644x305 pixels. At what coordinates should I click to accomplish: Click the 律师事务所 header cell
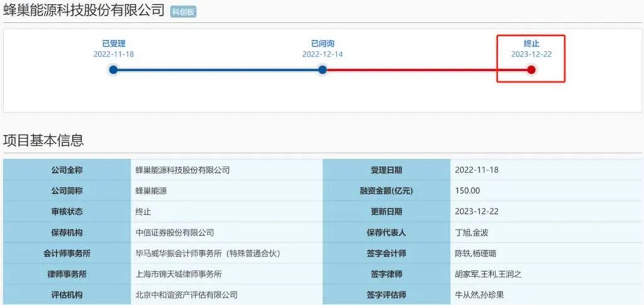pos(67,274)
